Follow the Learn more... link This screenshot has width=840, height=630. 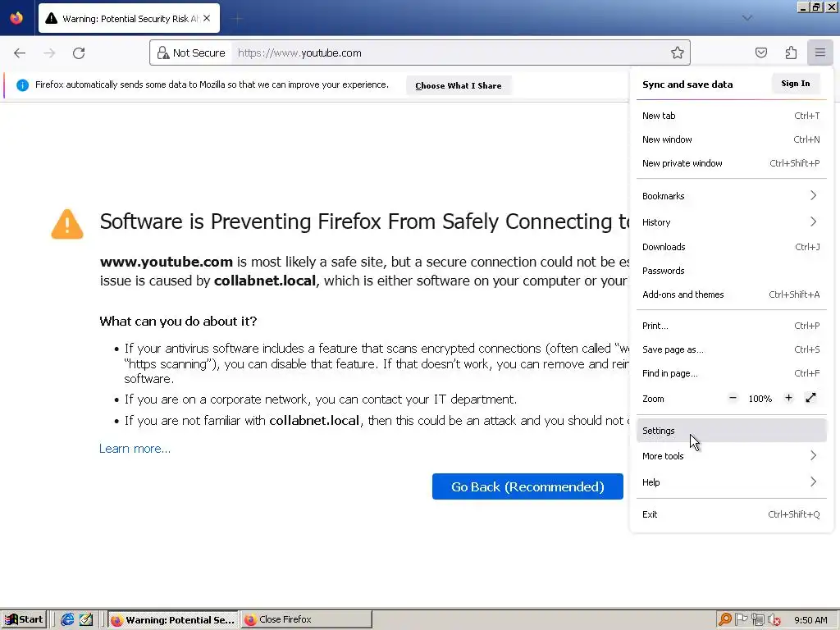tap(135, 449)
